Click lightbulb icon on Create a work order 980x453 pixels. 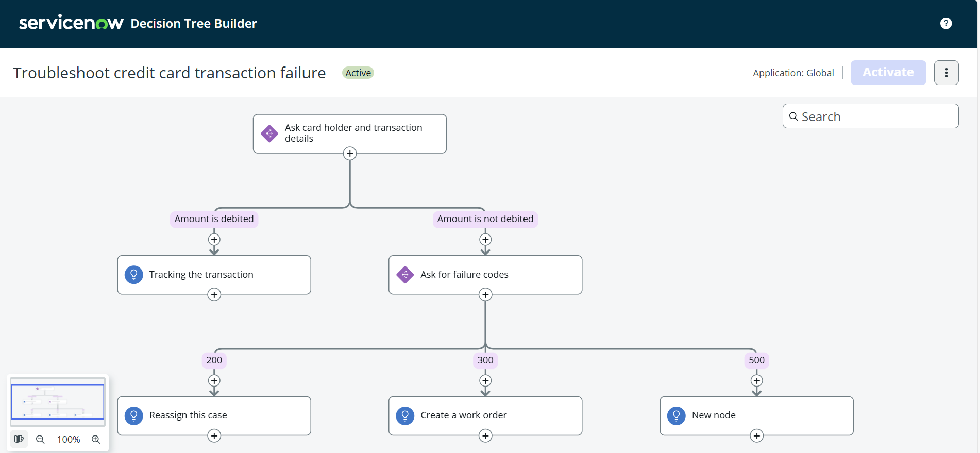coord(405,416)
